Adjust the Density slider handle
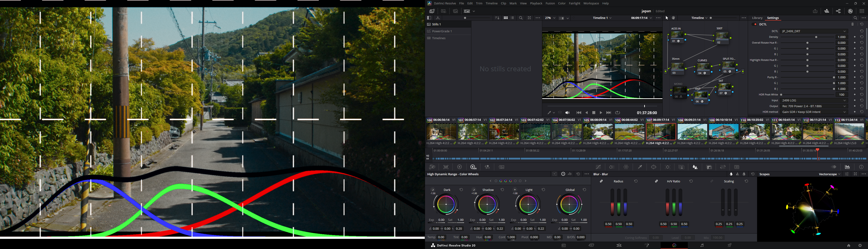The height and width of the screenshot is (249, 868). tap(816, 37)
